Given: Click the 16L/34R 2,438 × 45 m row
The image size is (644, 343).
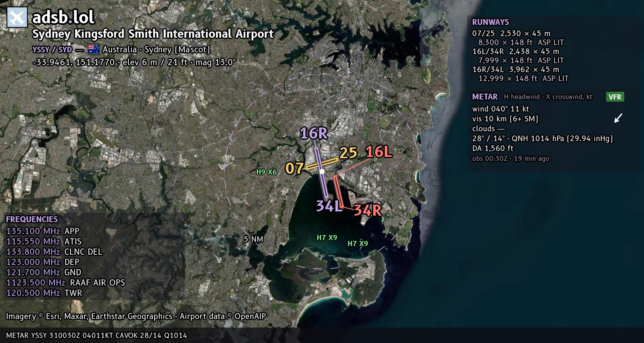Looking at the screenshot, I should [516, 51].
